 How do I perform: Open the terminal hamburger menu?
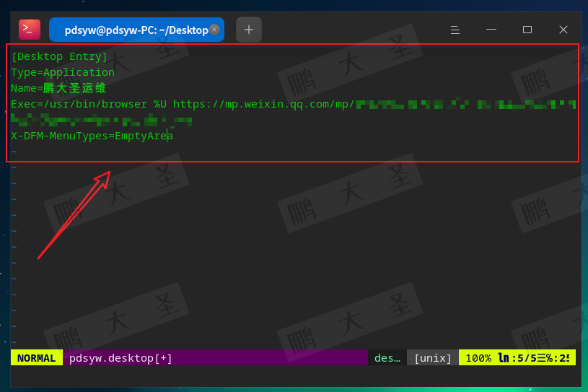pyautogui.click(x=455, y=30)
